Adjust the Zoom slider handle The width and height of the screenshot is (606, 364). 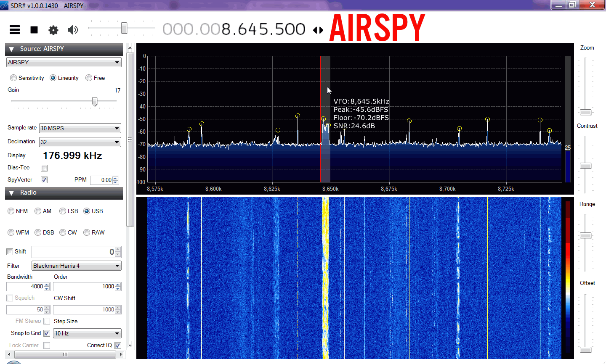(x=586, y=113)
